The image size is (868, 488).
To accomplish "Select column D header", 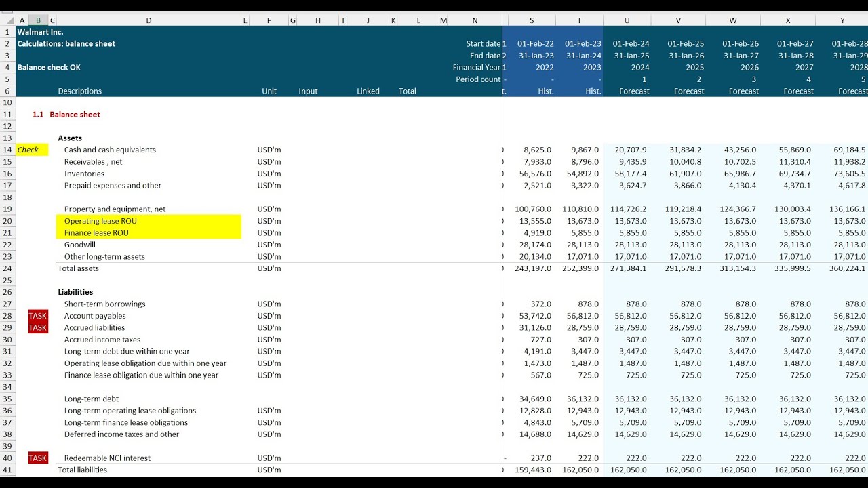I will pyautogui.click(x=149, y=20).
